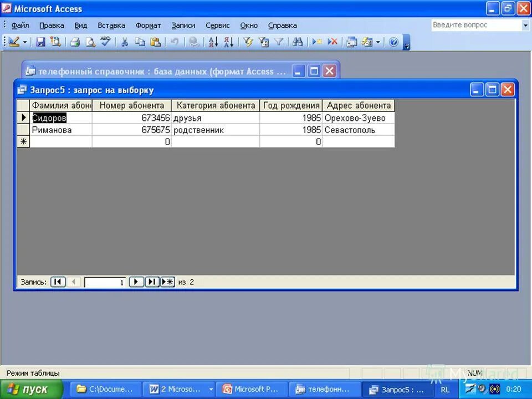Open toolbar options at toolbar end

(406, 43)
